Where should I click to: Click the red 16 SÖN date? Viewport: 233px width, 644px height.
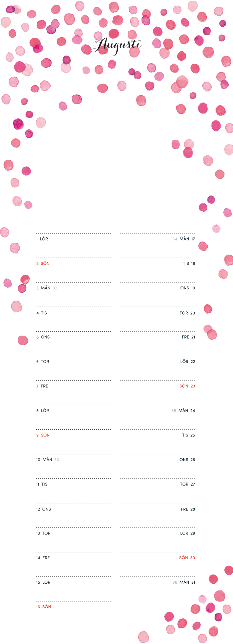pyautogui.click(x=44, y=607)
